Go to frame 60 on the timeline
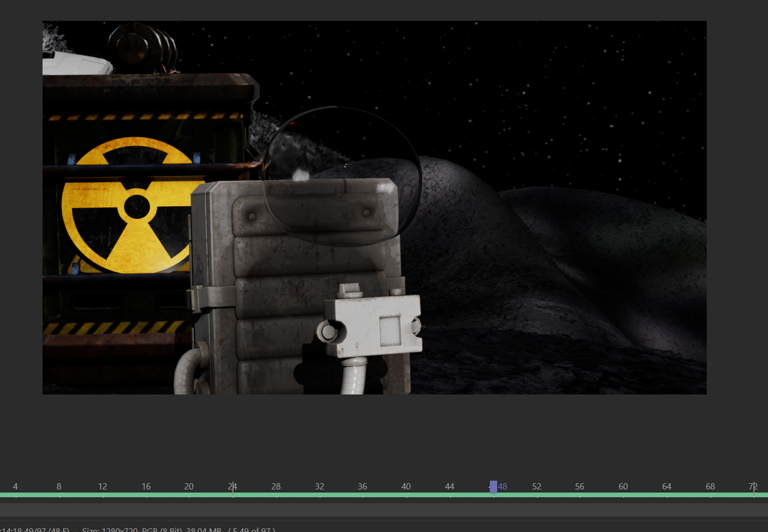Screen dimensions: 768x532 pos(623,486)
